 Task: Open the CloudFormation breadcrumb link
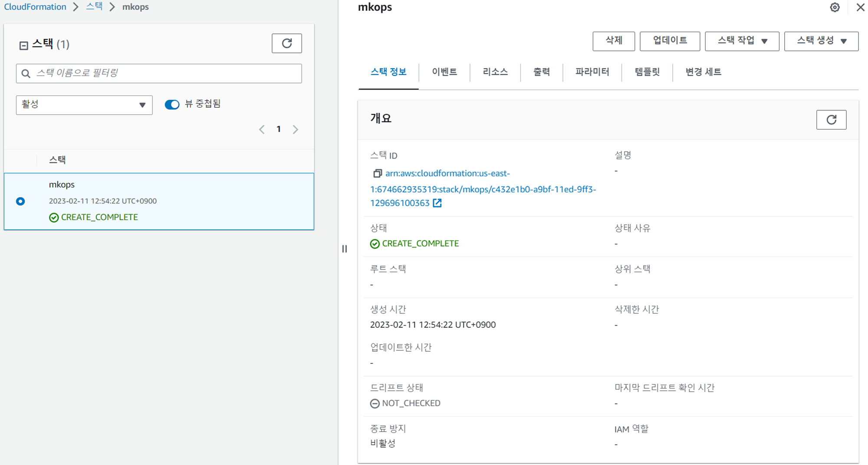point(35,7)
